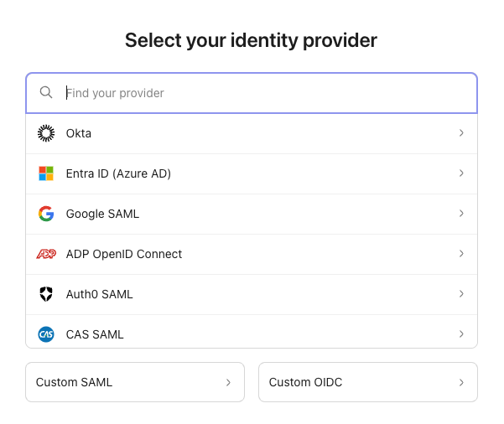Click the CAS SAML row chevron
The width and height of the screenshot is (504, 424).
click(x=461, y=334)
